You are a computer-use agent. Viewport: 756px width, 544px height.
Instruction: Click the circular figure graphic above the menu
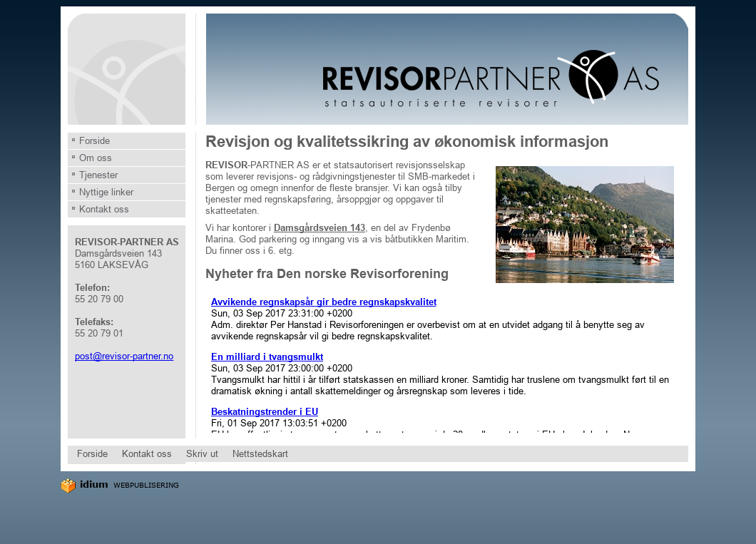[x=126, y=68]
